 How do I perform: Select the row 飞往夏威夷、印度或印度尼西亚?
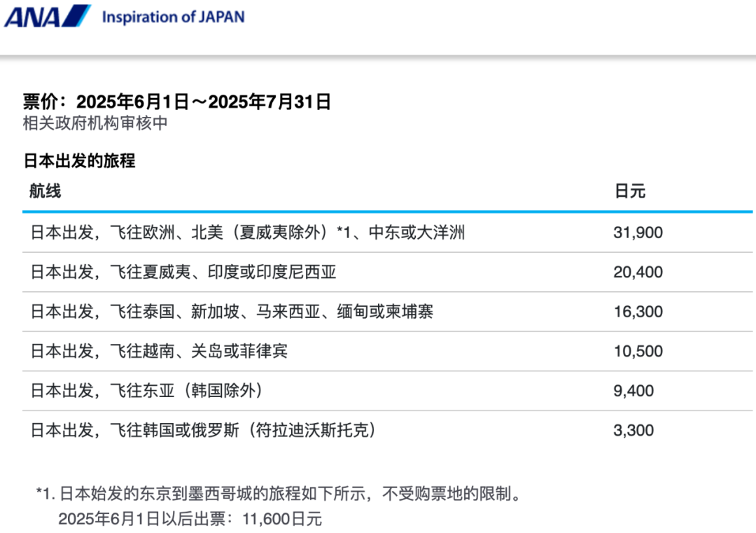pyautogui.click(x=387, y=272)
